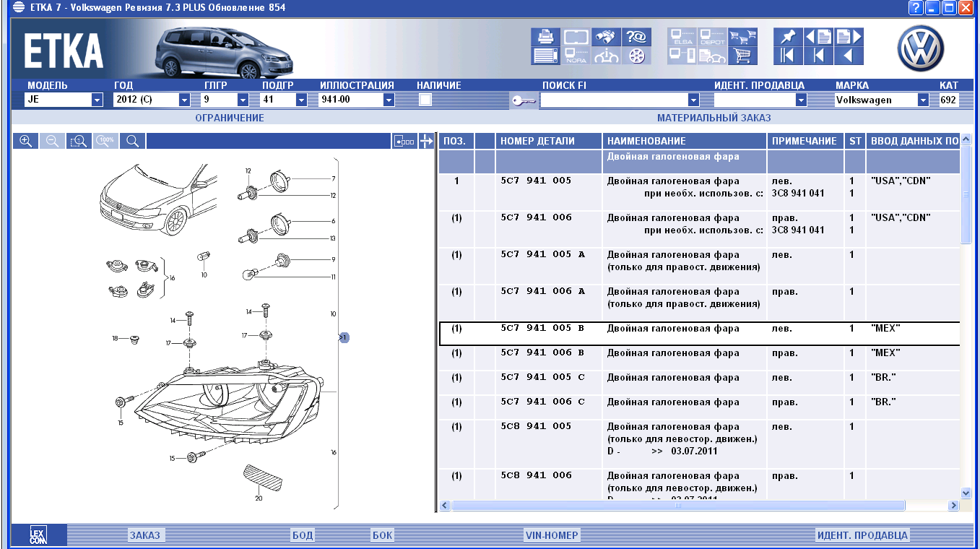The height and width of the screenshot is (549, 980).
Task: Open the ELSA connection icon
Action: pos(682,37)
